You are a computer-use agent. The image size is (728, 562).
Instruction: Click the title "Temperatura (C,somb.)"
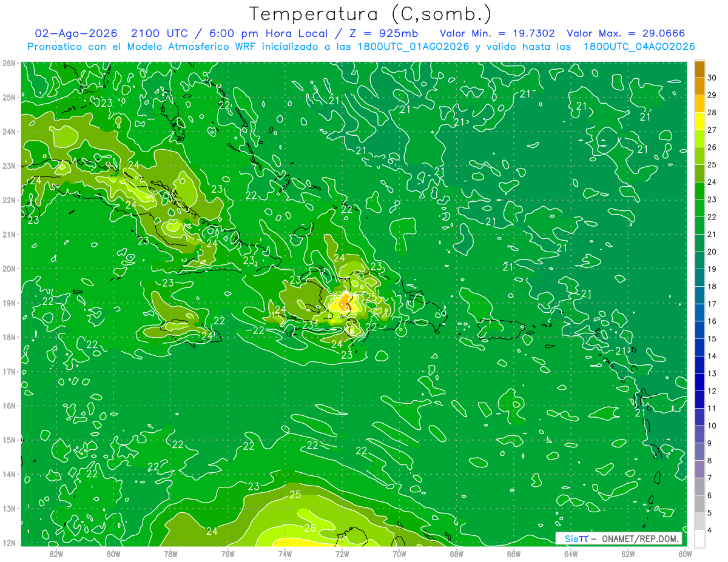[370, 15]
